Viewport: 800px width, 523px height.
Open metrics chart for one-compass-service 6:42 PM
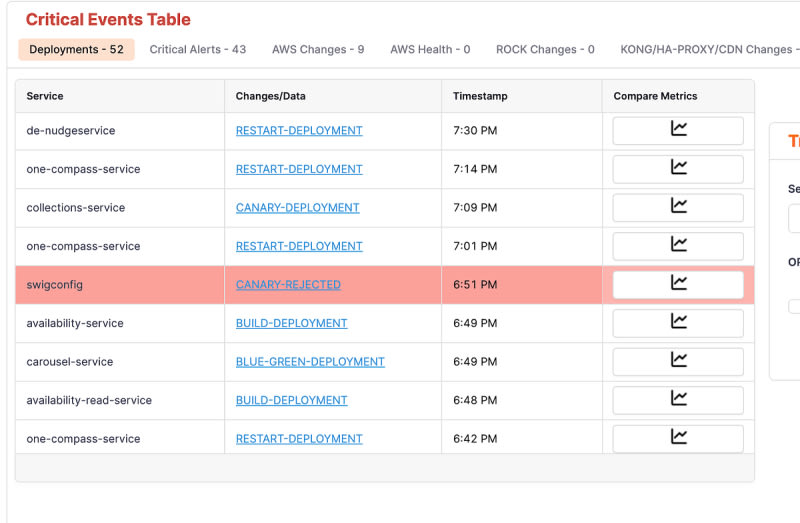coord(678,438)
